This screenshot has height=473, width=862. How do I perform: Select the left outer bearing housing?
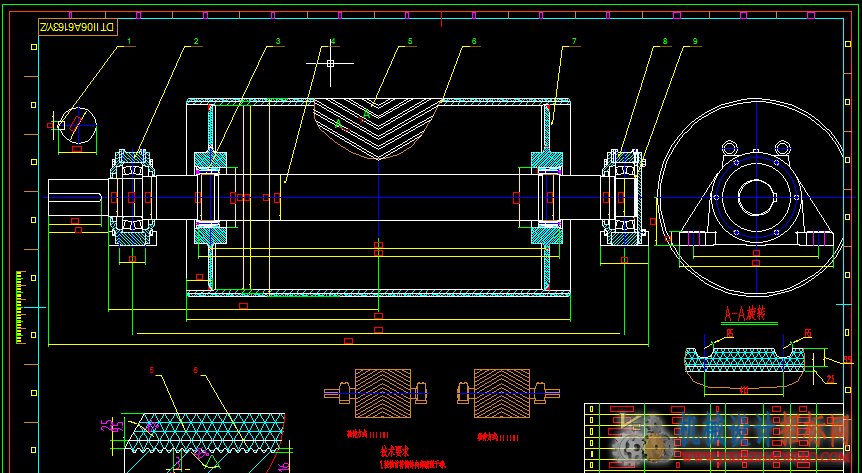click(132, 197)
